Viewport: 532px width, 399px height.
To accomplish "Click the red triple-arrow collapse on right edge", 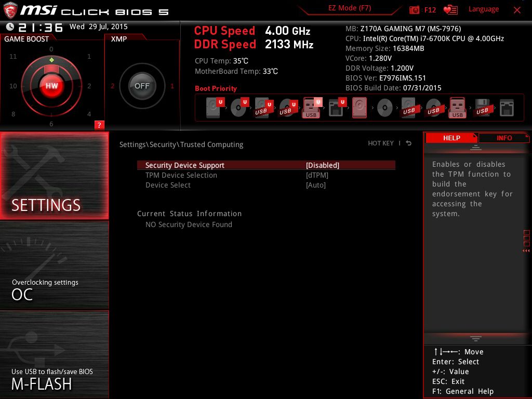I will pyautogui.click(x=526, y=251).
